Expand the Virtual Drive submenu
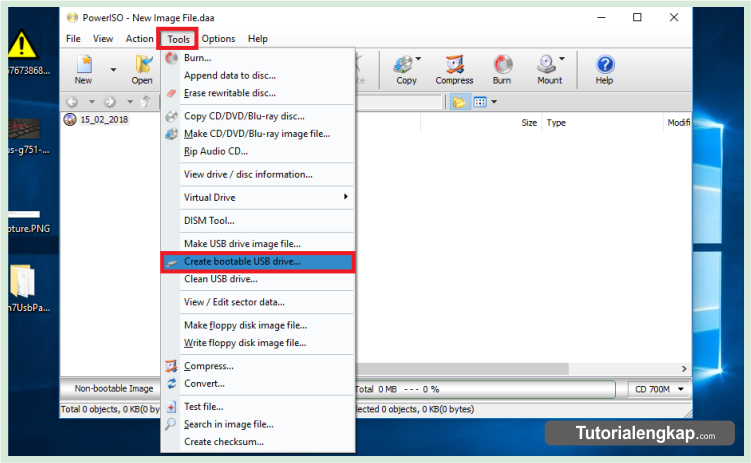 pos(258,197)
